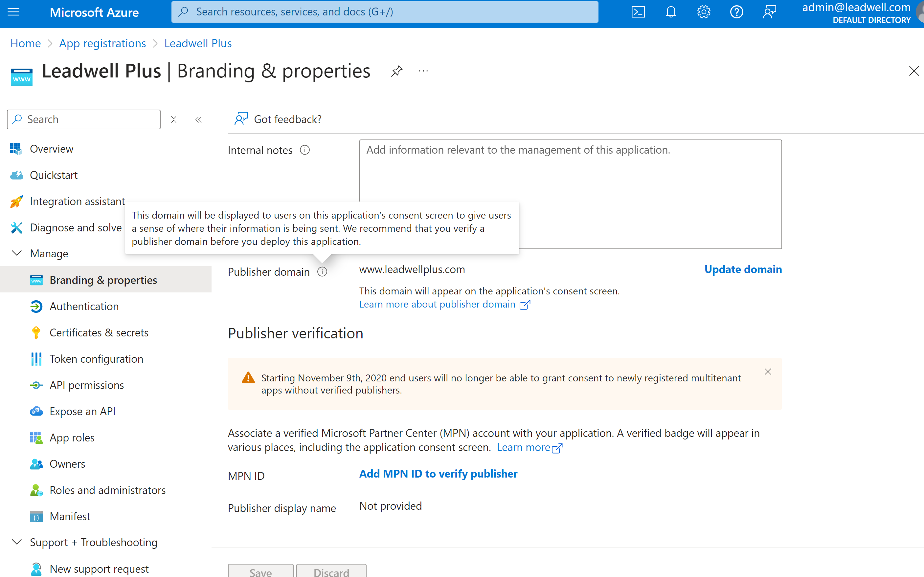Go to Home breadcrumb
Viewport: 924px width, 577px height.
point(26,43)
